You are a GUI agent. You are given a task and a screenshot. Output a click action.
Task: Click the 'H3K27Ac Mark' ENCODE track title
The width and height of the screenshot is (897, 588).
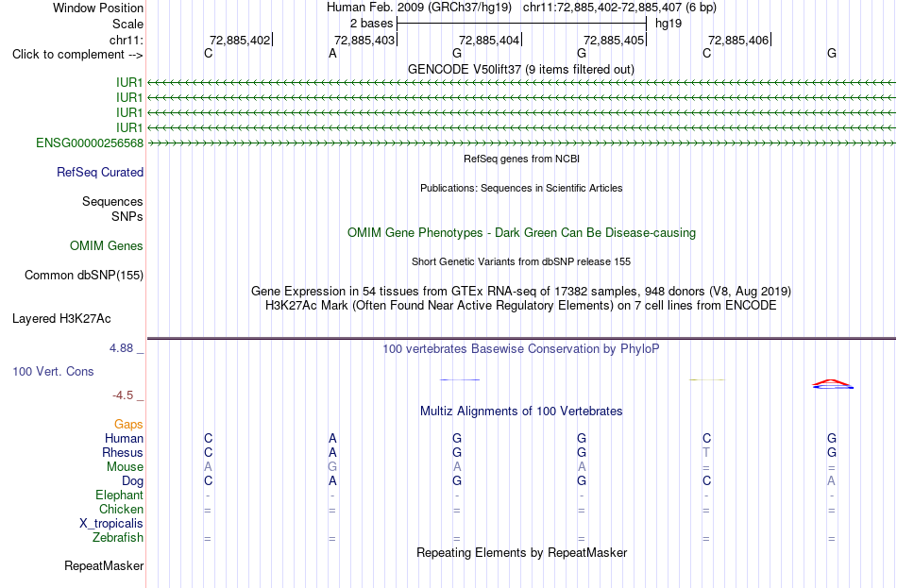[521, 306]
